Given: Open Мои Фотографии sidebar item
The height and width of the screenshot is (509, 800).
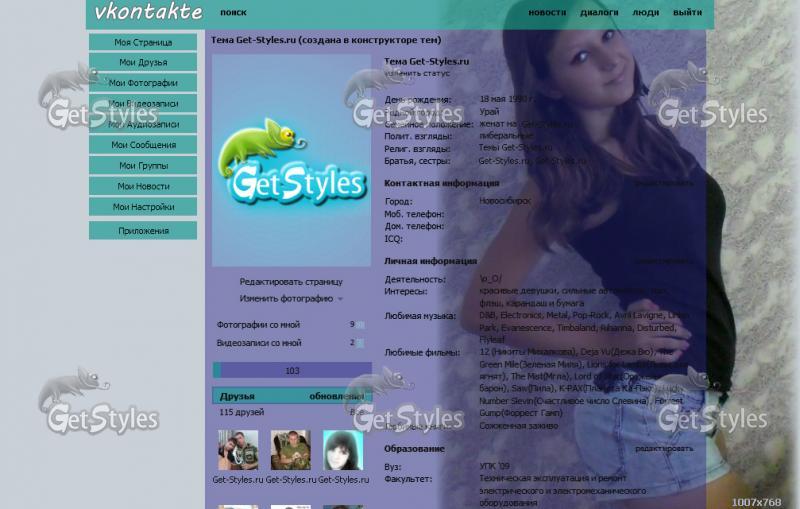Looking at the screenshot, I should [x=143, y=83].
